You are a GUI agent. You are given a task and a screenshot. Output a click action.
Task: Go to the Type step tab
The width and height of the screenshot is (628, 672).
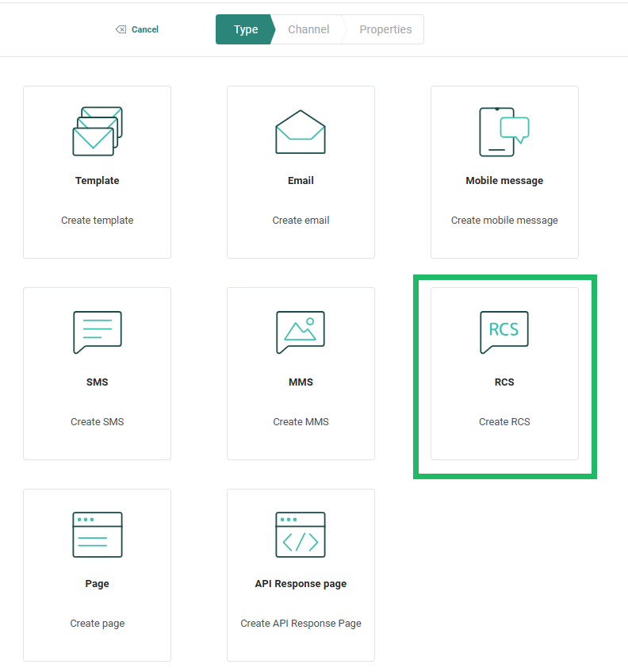tap(245, 29)
